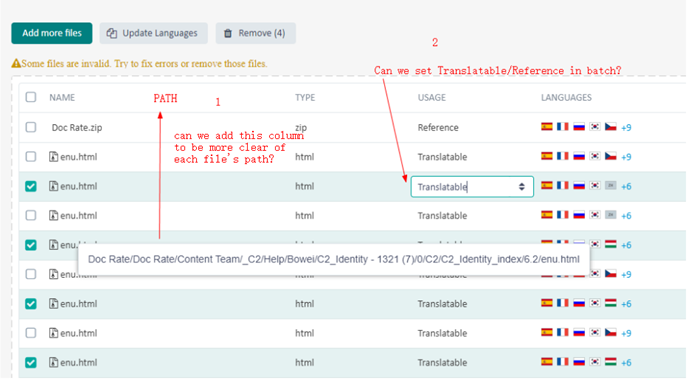
Task: Open the Translatable usage dropdown in the edited row
Action: (472, 187)
